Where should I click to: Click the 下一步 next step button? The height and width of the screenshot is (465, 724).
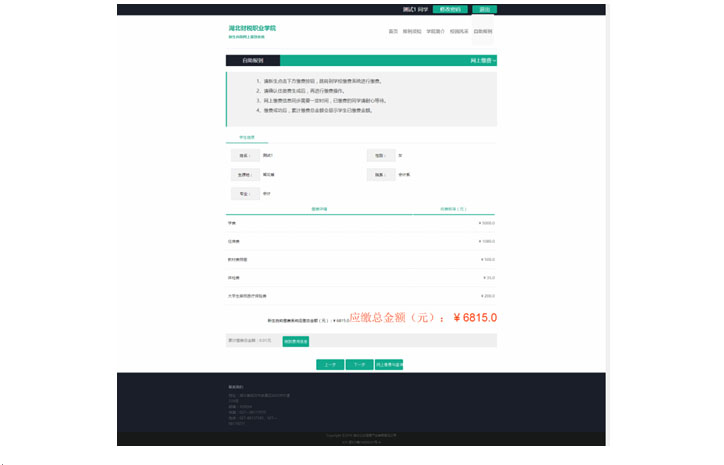tap(360, 365)
